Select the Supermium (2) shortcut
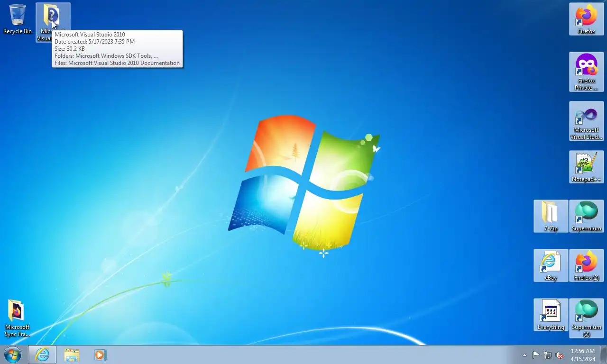This screenshot has width=607, height=364. pos(587,318)
